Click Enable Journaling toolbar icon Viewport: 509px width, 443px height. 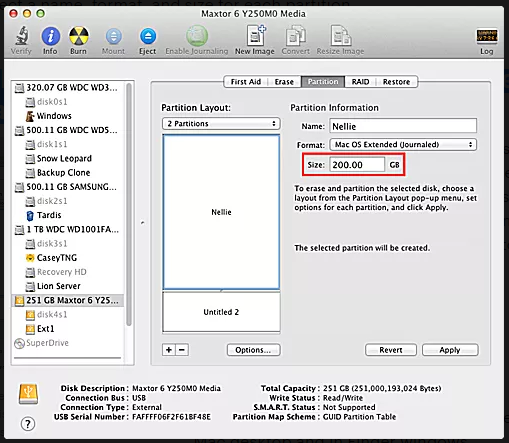(x=197, y=36)
